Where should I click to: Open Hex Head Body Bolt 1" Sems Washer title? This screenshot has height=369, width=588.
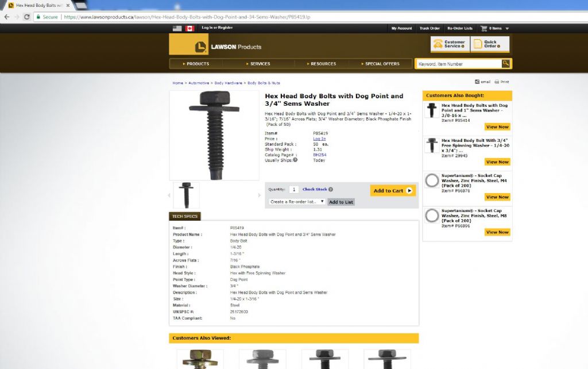pos(474,110)
